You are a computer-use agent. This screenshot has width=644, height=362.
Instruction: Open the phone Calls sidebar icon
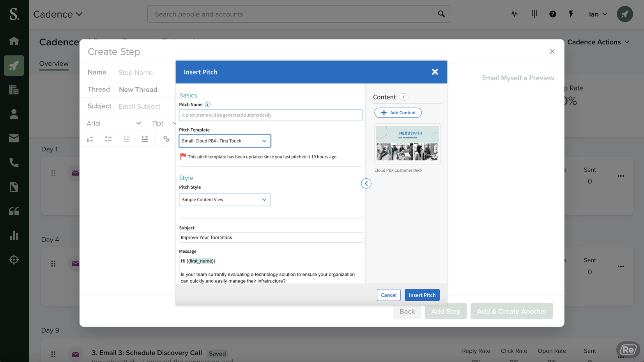coord(14,163)
